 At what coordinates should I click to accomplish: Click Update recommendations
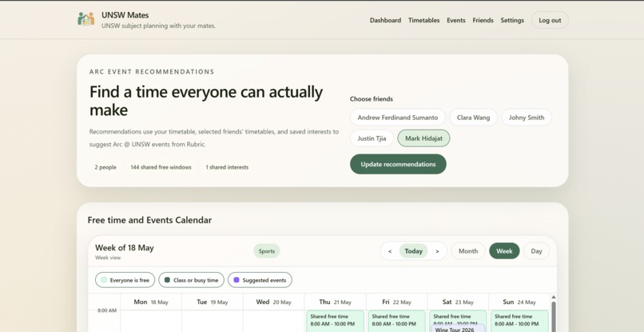click(398, 164)
